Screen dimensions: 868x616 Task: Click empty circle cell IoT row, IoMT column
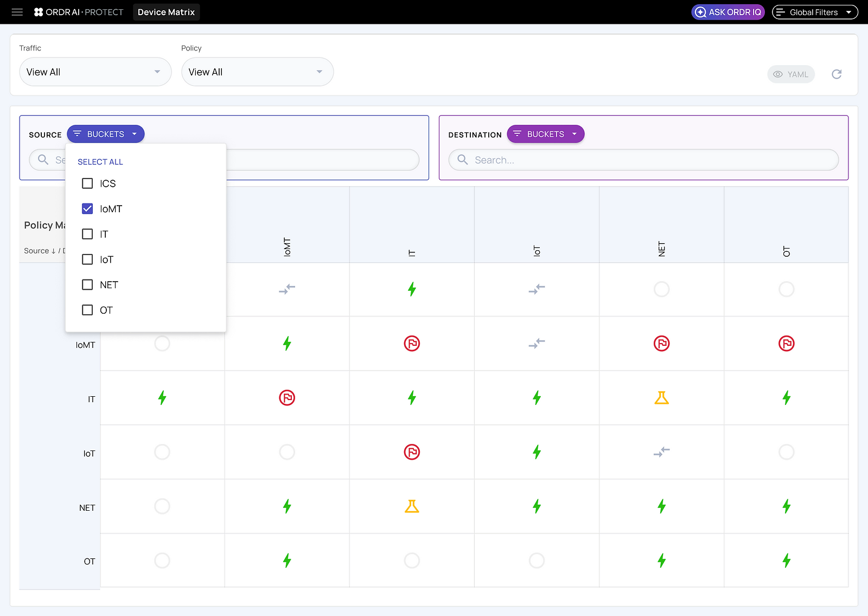pos(287,452)
